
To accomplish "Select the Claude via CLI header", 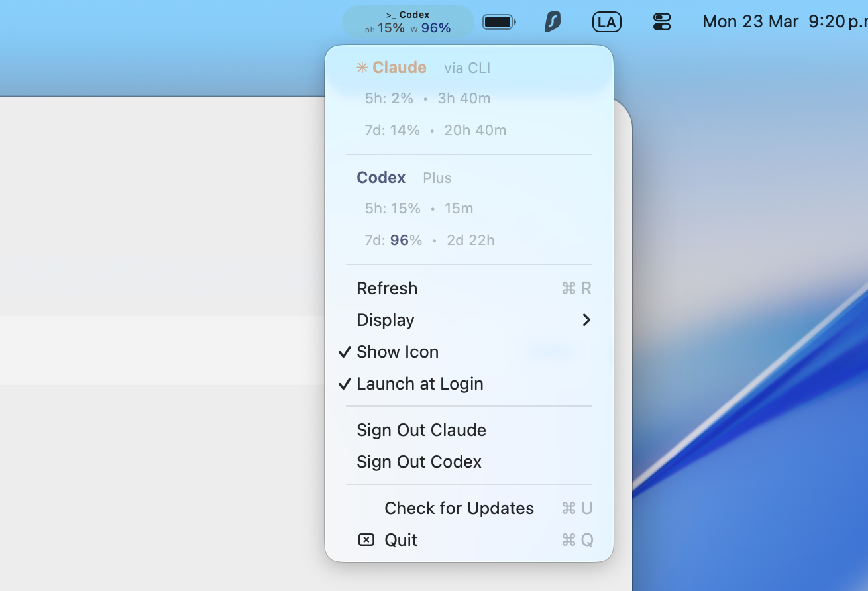I will [x=469, y=68].
